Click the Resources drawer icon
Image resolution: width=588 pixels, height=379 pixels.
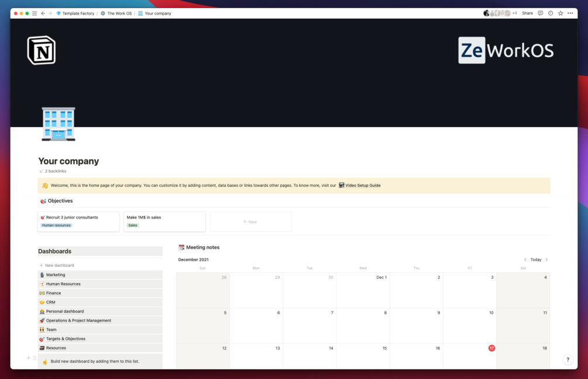tap(42, 348)
